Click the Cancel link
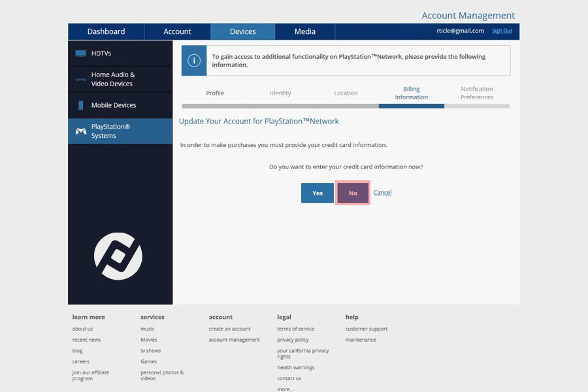The height and width of the screenshot is (392, 588). (x=382, y=192)
